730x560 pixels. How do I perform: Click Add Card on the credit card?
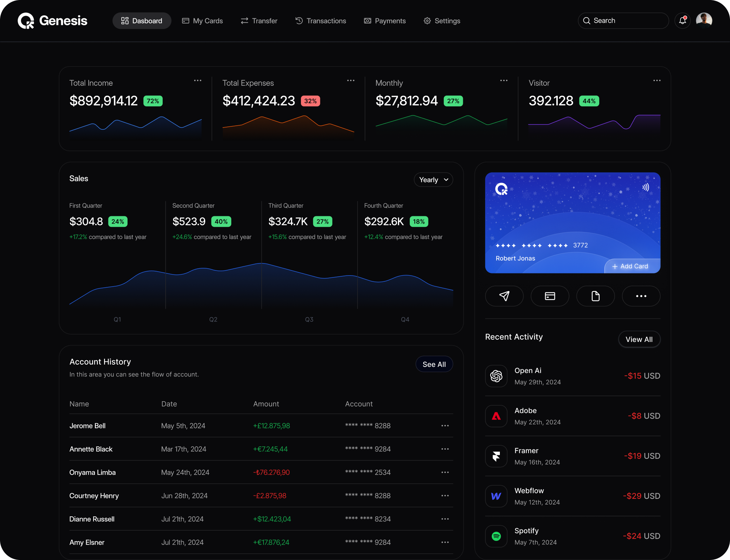click(x=630, y=266)
